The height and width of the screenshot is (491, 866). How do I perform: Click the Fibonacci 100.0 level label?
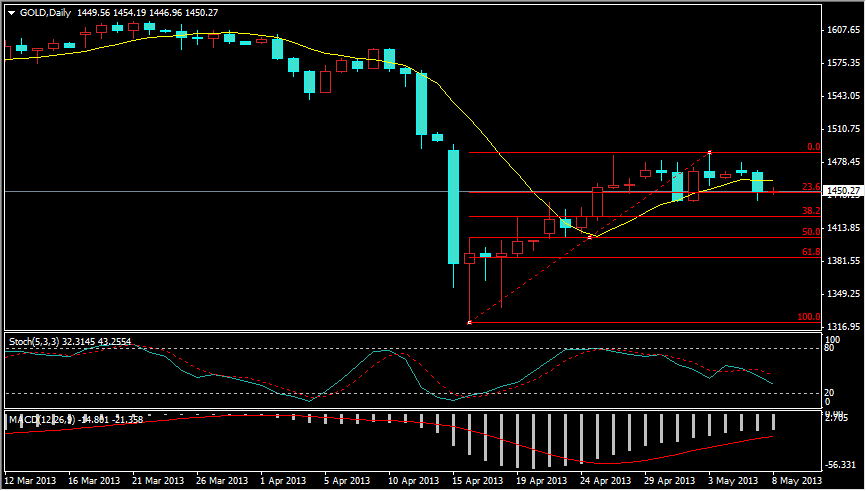coord(808,317)
